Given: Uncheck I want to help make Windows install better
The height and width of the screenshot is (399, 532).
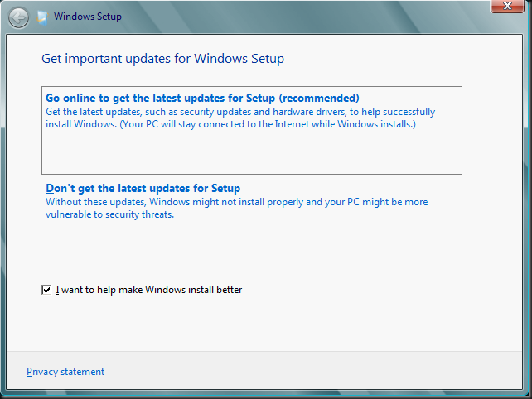Looking at the screenshot, I should (x=46, y=290).
